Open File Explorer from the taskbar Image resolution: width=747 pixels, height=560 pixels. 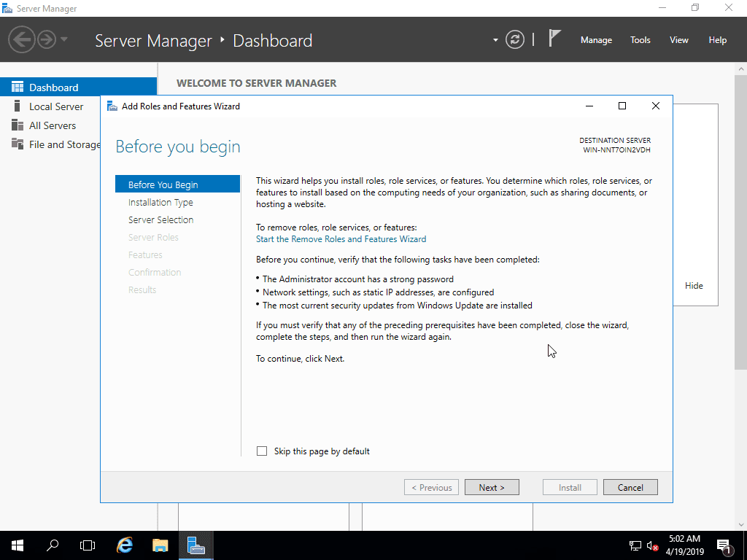pos(160,545)
